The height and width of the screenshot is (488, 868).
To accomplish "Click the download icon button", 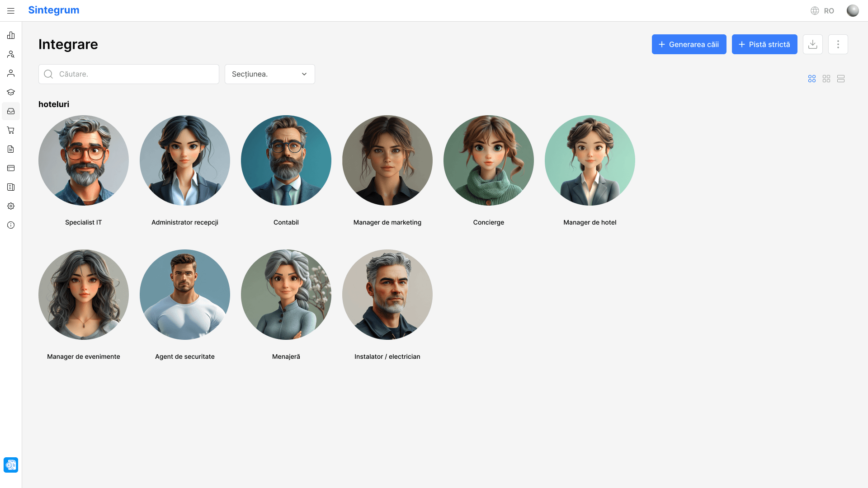I will [812, 44].
